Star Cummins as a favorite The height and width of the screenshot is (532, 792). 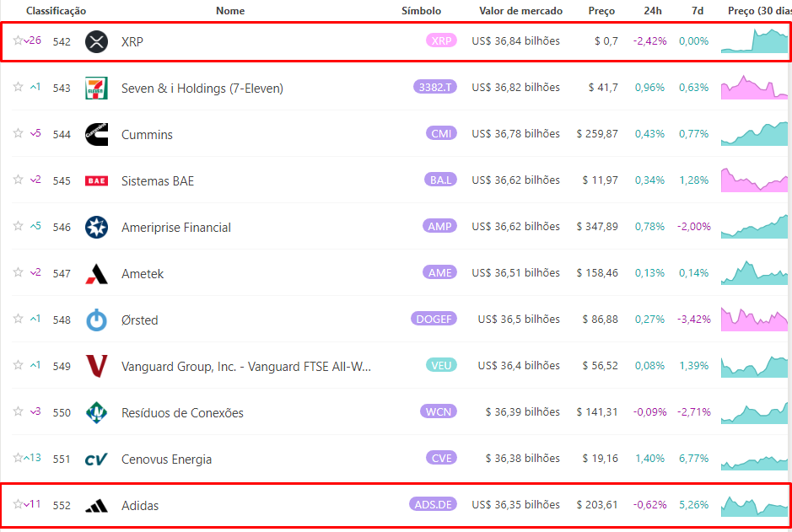click(18, 133)
